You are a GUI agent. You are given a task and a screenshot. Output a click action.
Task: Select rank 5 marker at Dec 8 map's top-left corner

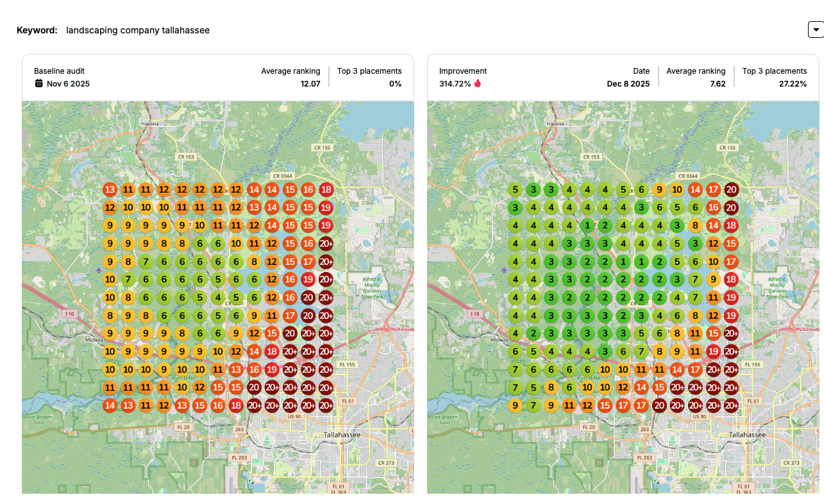click(x=515, y=190)
